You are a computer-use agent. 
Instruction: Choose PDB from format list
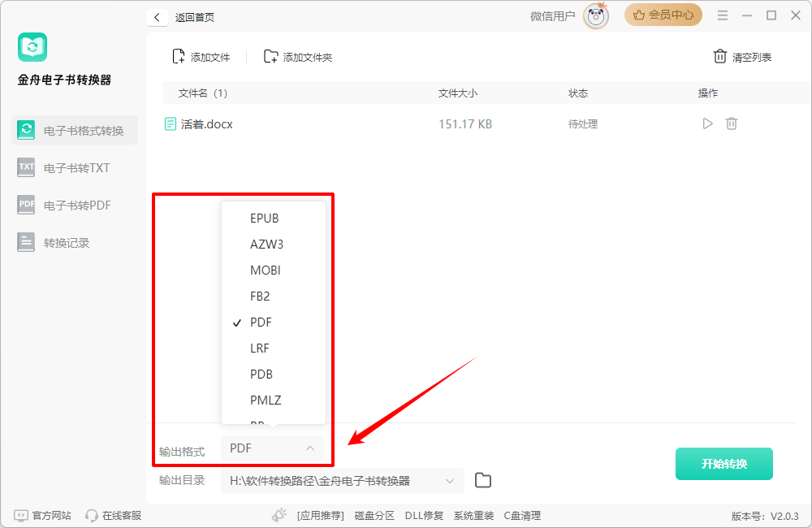click(x=274, y=374)
